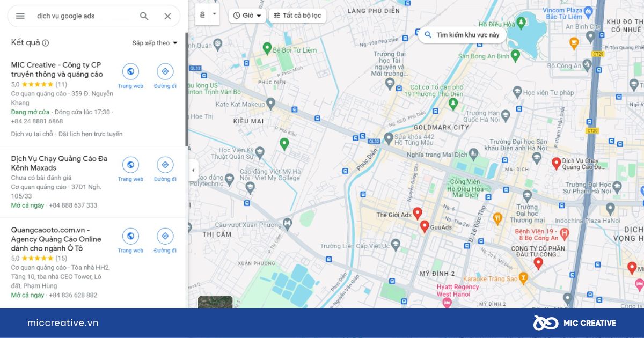This screenshot has height=338, width=644.
Task: Click 'Trường Hàn Quốc Hà Nội' school marker
Action: tap(506, 115)
